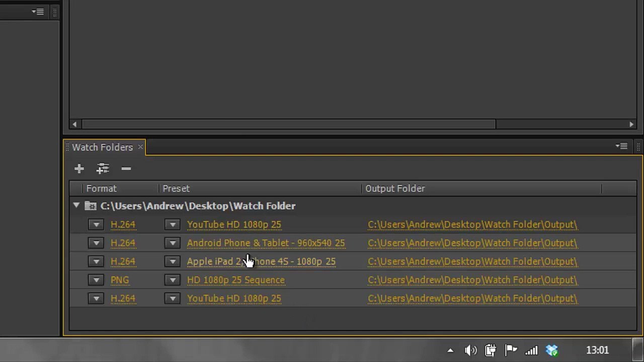Image resolution: width=644 pixels, height=362 pixels.
Task: Click the Show Desktop strip beside the clock
Action: (638, 350)
